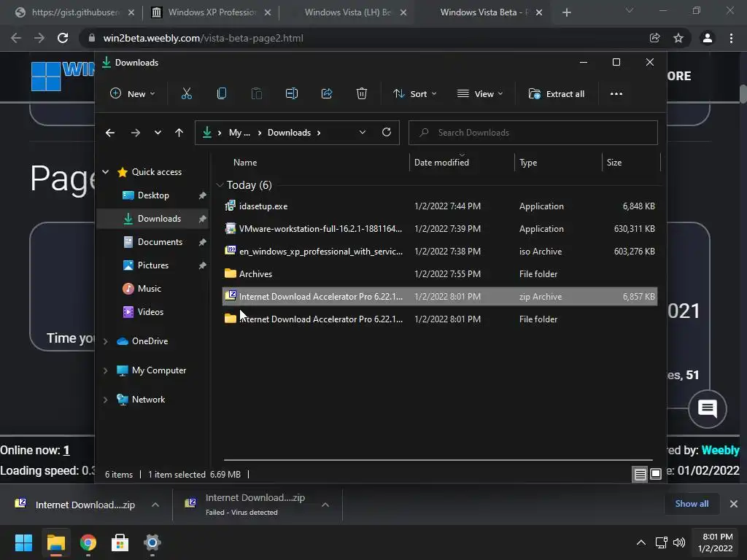
Task: Reload the page in Chrome
Action: [63, 38]
